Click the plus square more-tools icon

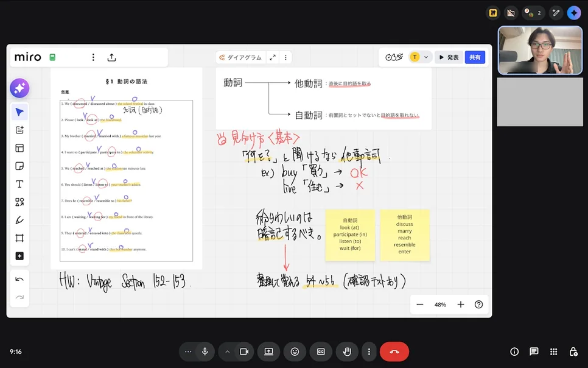(x=19, y=256)
